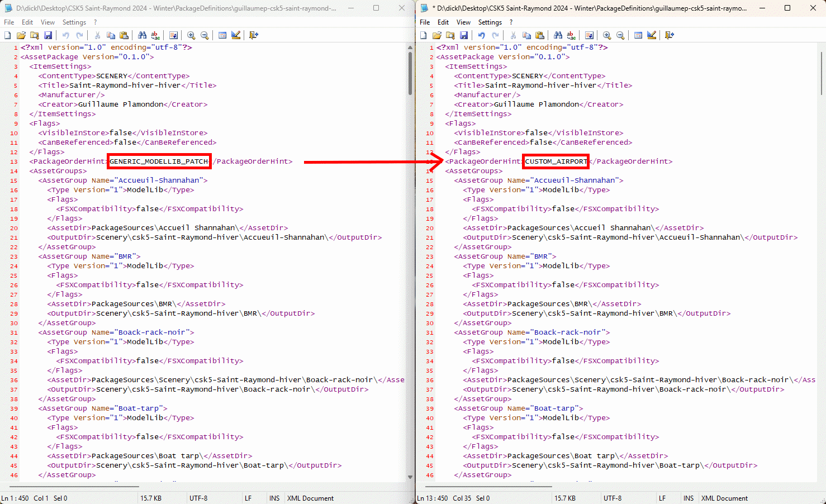Open Find with binoculars icon, left window
The width and height of the screenshot is (826, 504).
142,35
